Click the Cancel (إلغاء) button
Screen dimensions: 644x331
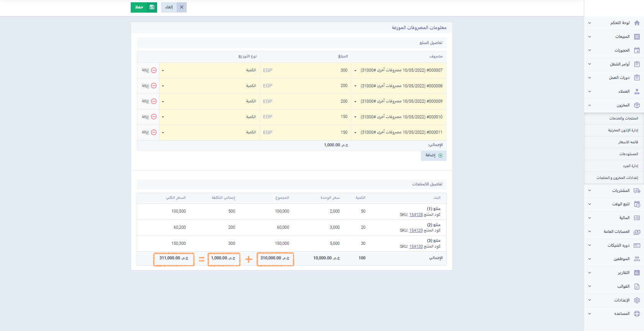click(x=169, y=7)
